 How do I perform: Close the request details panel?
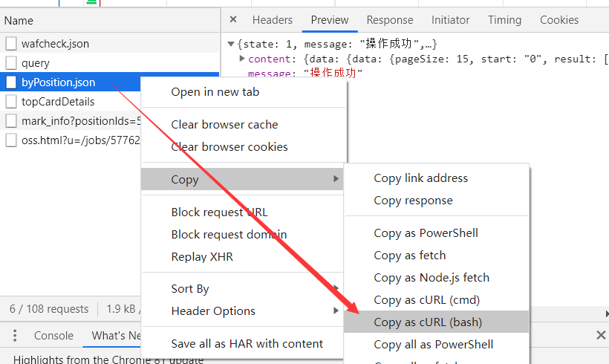point(233,20)
